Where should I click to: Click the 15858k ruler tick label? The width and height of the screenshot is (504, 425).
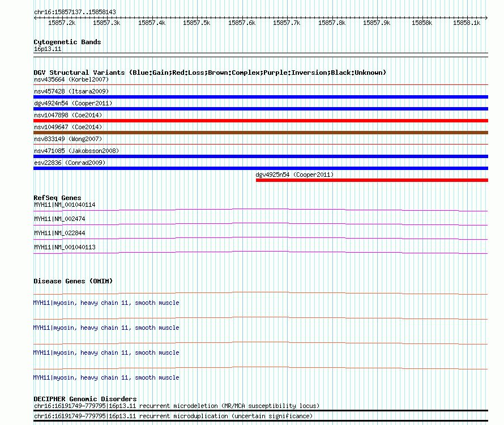[422, 23]
